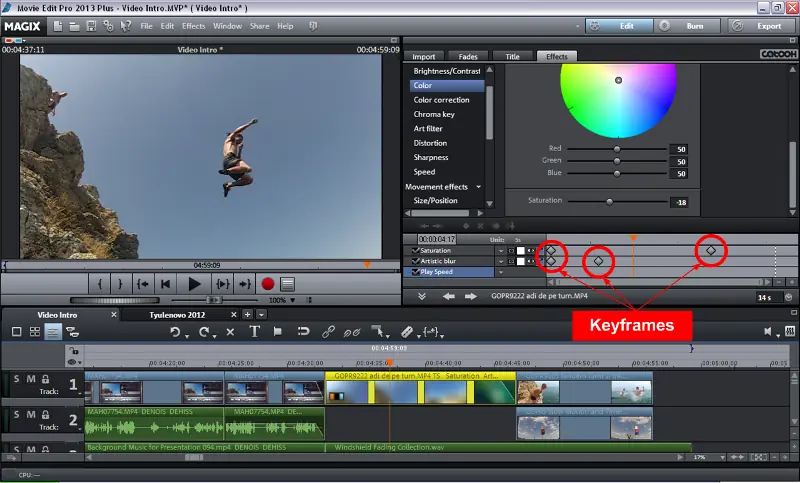Image resolution: width=800 pixels, height=483 pixels.
Task: Solo track 1 with the S button
Action: click(x=16, y=379)
